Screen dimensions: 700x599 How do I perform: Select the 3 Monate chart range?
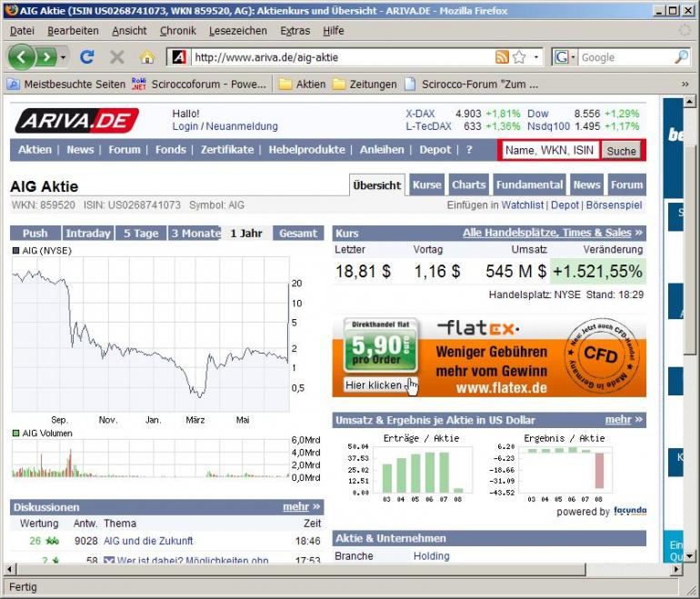pos(195,233)
